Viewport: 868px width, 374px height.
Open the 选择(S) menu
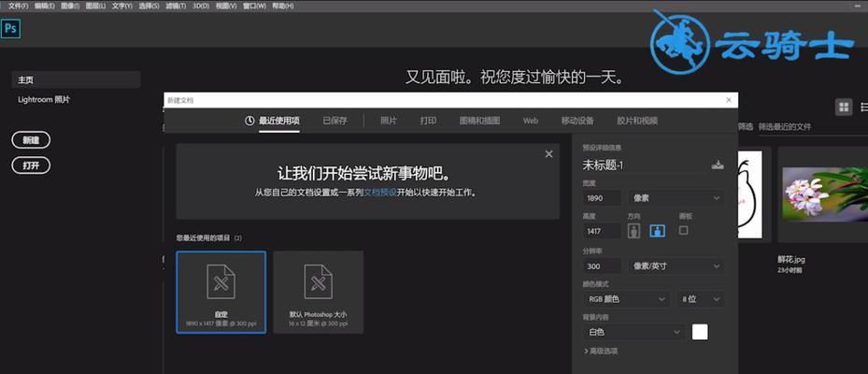click(149, 6)
